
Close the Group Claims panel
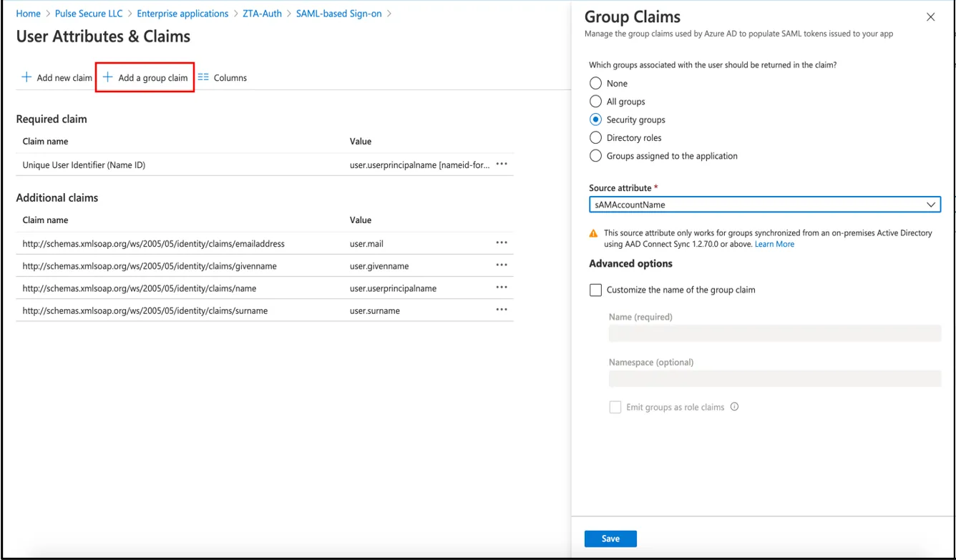(x=930, y=17)
